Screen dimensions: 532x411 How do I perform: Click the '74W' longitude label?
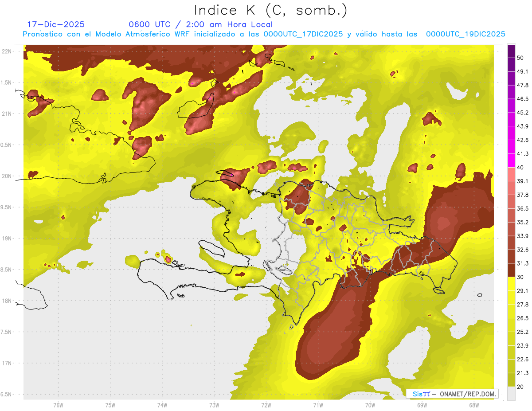click(x=162, y=405)
